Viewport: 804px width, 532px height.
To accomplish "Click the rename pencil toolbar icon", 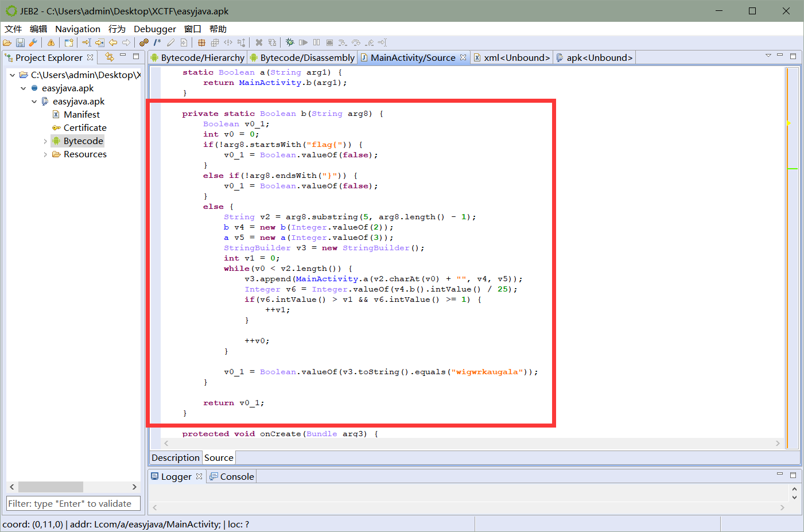I will pyautogui.click(x=170, y=42).
